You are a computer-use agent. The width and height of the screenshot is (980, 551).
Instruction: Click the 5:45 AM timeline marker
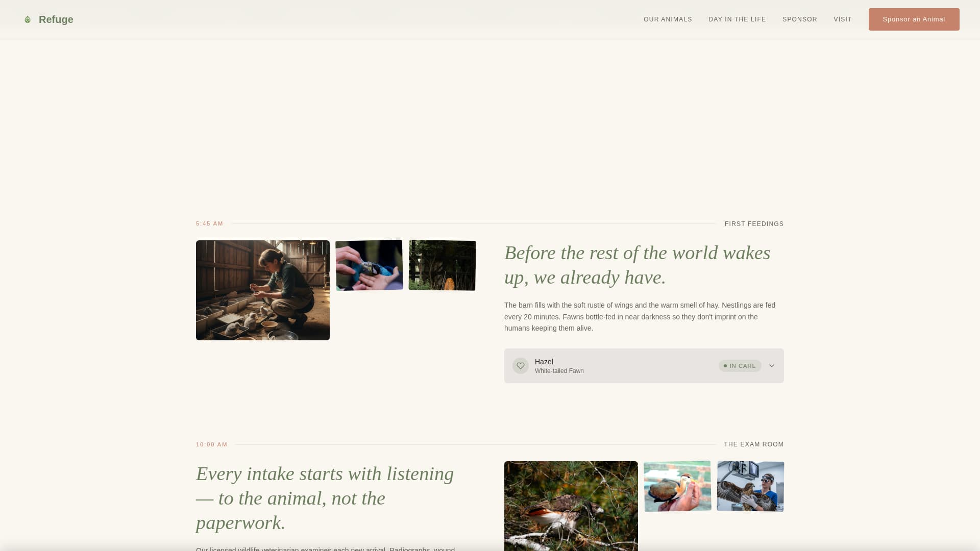click(210, 223)
